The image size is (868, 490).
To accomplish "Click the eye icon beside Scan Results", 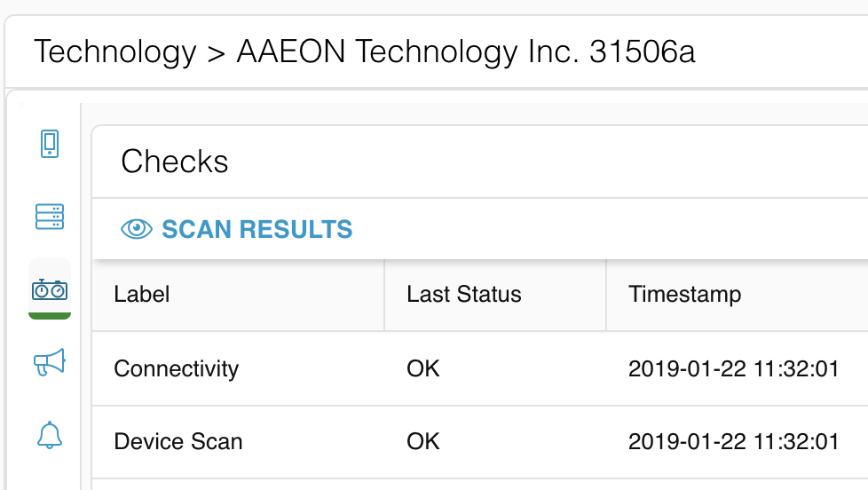I will coord(136,229).
